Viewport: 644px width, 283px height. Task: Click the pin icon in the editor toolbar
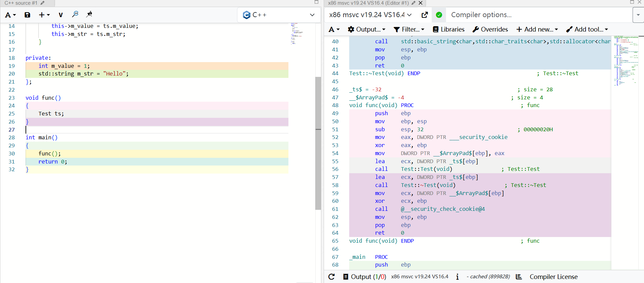(89, 14)
